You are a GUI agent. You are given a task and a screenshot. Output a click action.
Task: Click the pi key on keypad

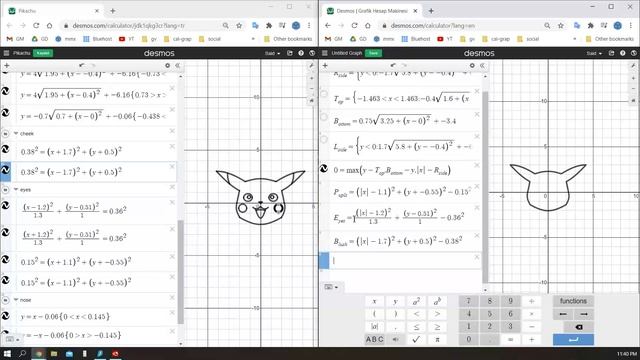coord(437,339)
